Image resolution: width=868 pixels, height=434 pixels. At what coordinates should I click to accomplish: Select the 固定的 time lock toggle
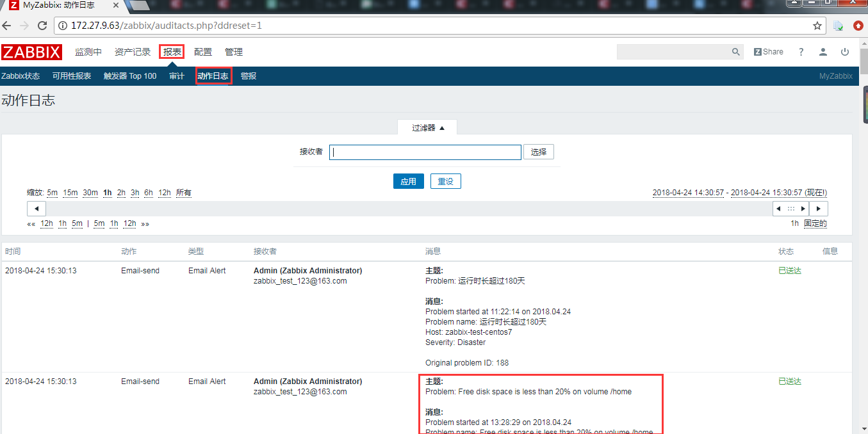coord(815,223)
